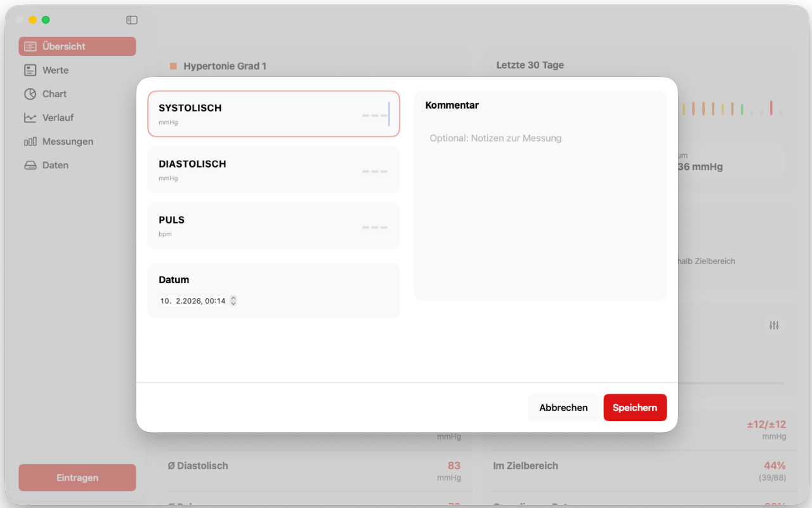Open chart filter settings sliders icon
The image size is (812, 508).
tap(774, 325)
